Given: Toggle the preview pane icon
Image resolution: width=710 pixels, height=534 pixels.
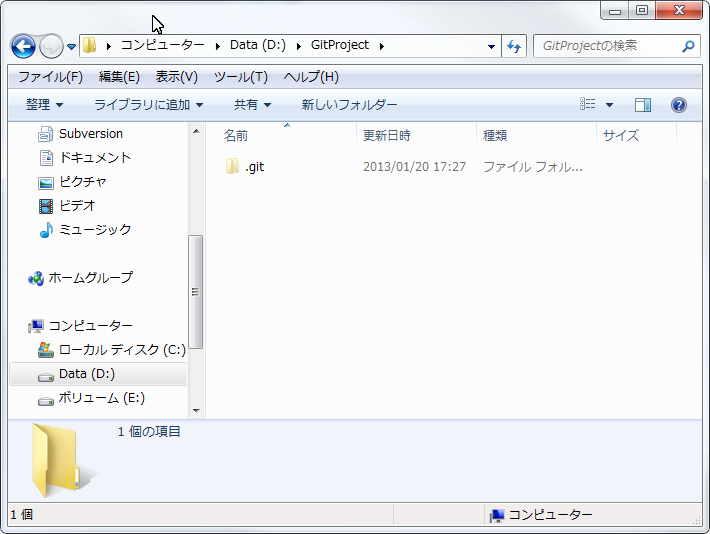Looking at the screenshot, I should pos(643,105).
